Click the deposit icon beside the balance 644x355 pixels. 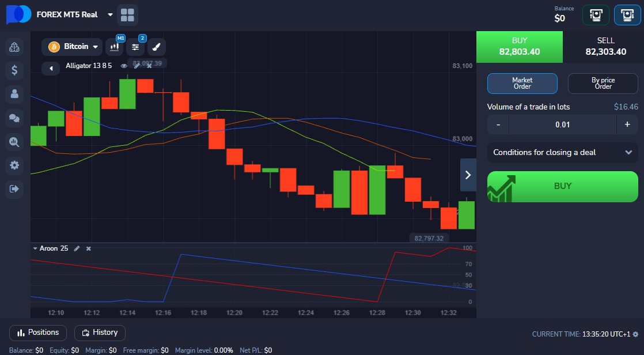coord(596,15)
